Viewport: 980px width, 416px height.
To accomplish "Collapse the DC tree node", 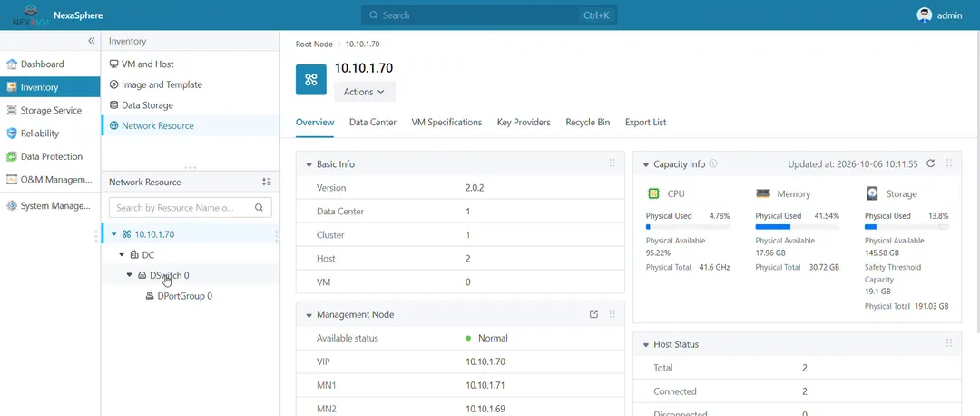I will [122, 255].
